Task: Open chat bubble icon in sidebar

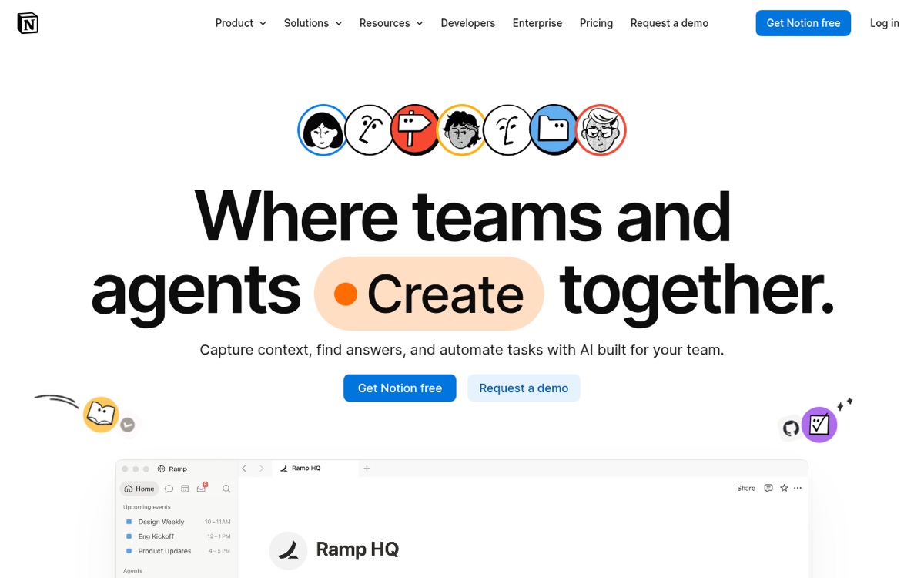Action: pyautogui.click(x=169, y=489)
